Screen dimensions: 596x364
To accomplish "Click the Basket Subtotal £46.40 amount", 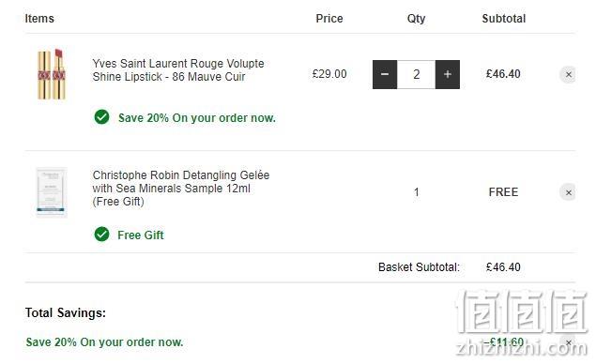I will click(x=503, y=267).
